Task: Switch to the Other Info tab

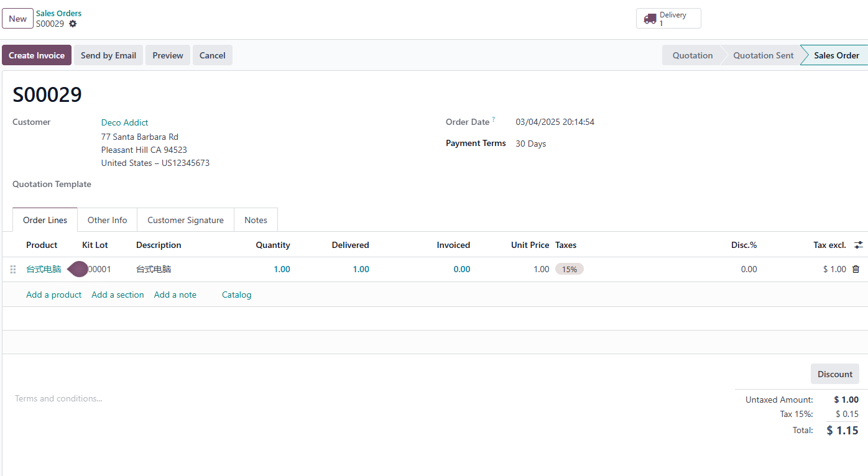Action: point(107,220)
